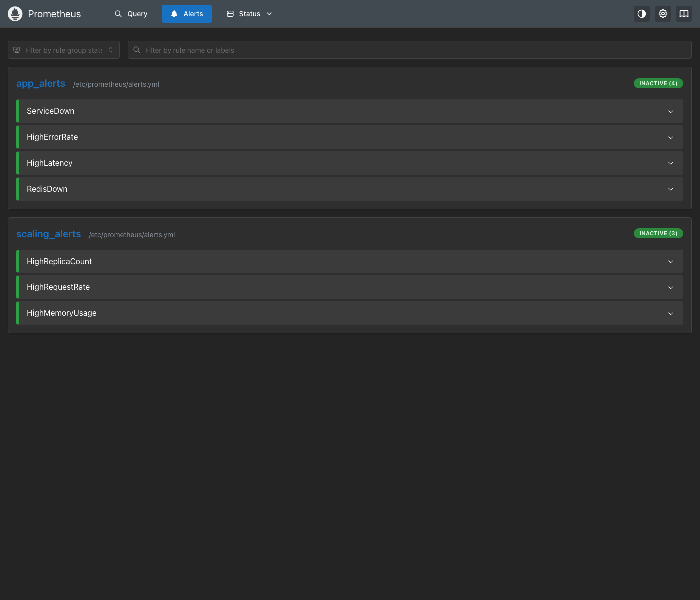Expand the HighErrorRate alert chevron
Viewport: 700px width, 600px height.
[x=671, y=137]
